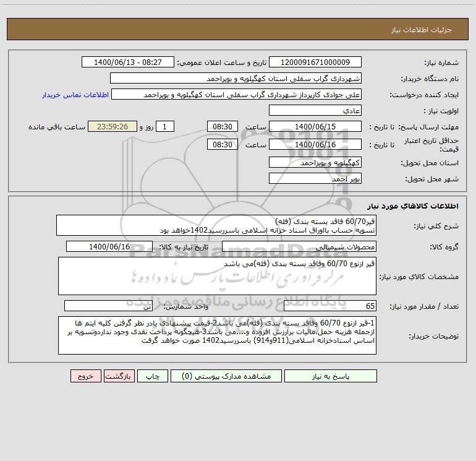Viewport: 476px width, 461px height.
Task: Click the تاریخ و ساعت اعلان عمومی label
Action: coord(221,62)
